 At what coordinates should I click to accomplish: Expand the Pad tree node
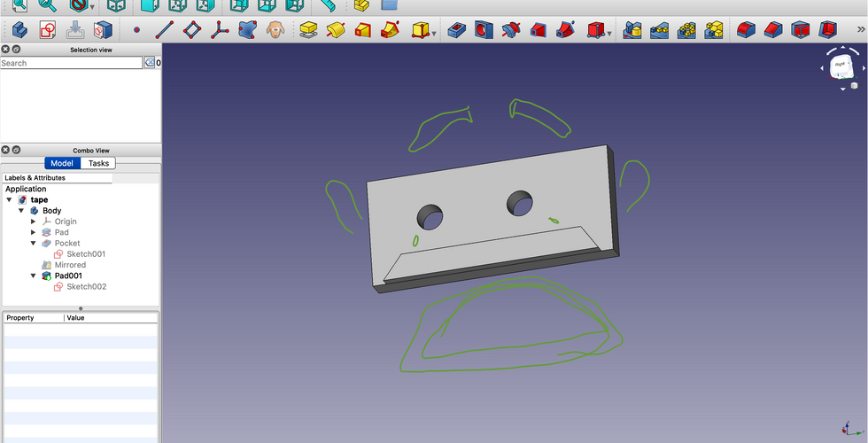coord(34,232)
